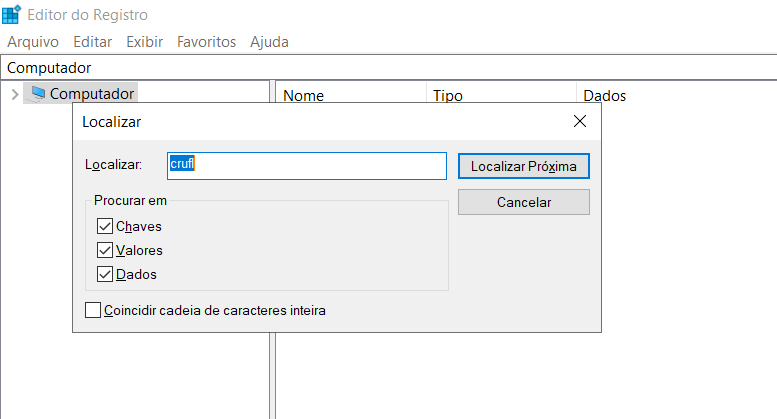The height and width of the screenshot is (419, 777).
Task: Click the Registry Editor app icon
Action: pyautogui.click(x=12, y=15)
